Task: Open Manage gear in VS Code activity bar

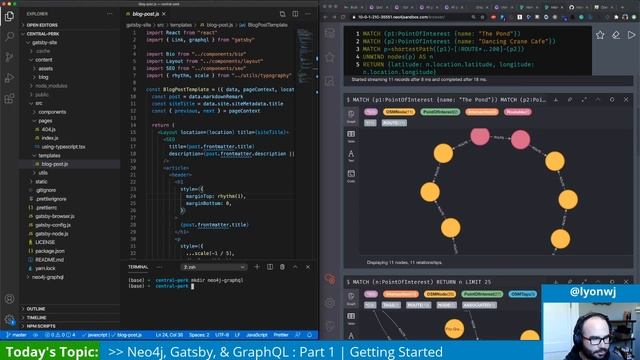Action: 9,320
